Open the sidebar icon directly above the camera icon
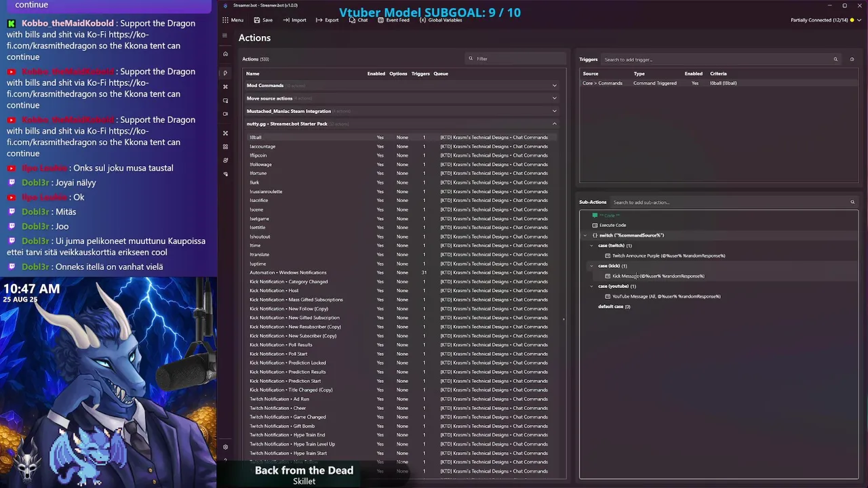Screen dimensions: 868x488 pos(226,100)
